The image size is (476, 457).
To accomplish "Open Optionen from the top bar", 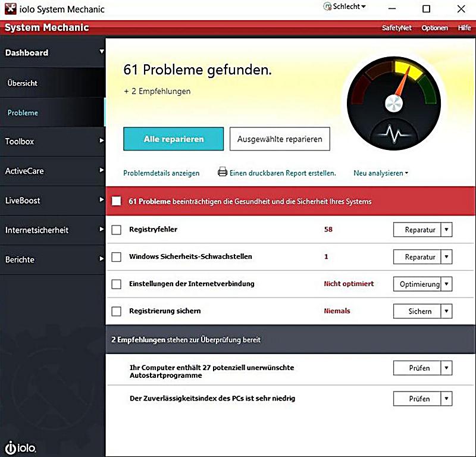I will pyautogui.click(x=435, y=27).
